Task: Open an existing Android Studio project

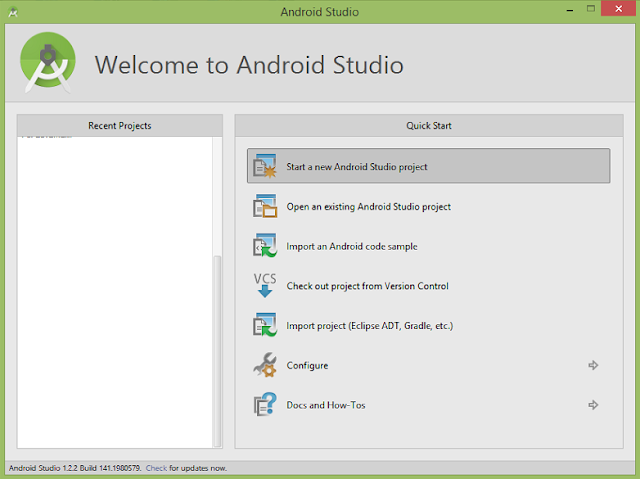Action: [x=429, y=206]
